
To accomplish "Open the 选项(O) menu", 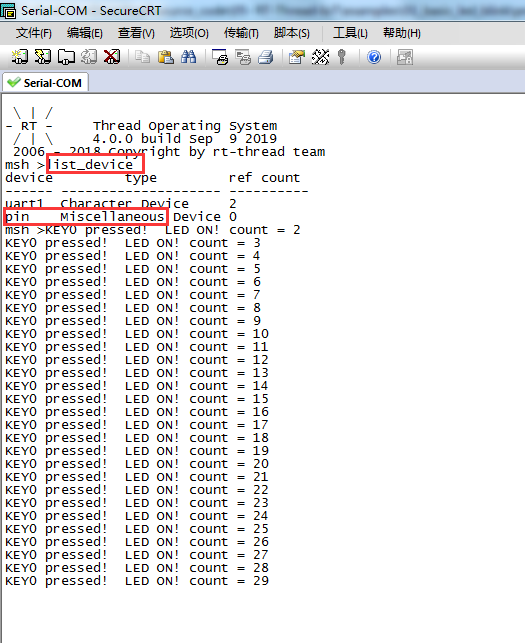I will [x=189, y=33].
